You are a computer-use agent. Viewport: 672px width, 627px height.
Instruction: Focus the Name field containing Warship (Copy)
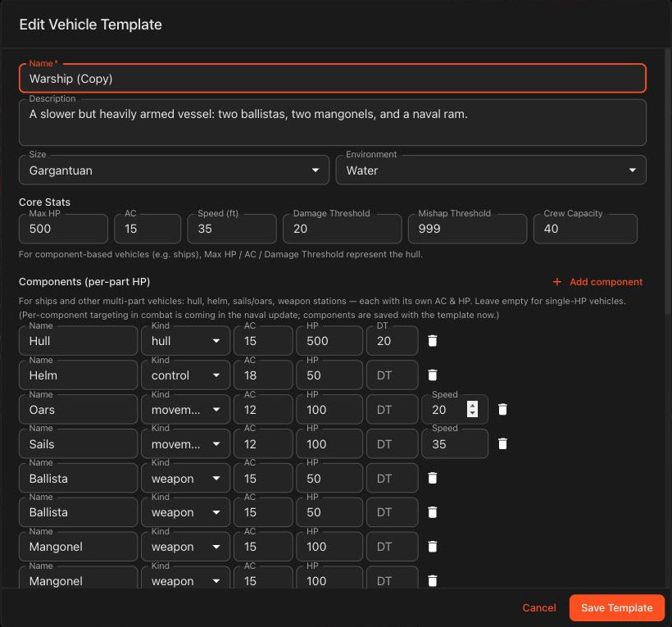click(333, 79)
